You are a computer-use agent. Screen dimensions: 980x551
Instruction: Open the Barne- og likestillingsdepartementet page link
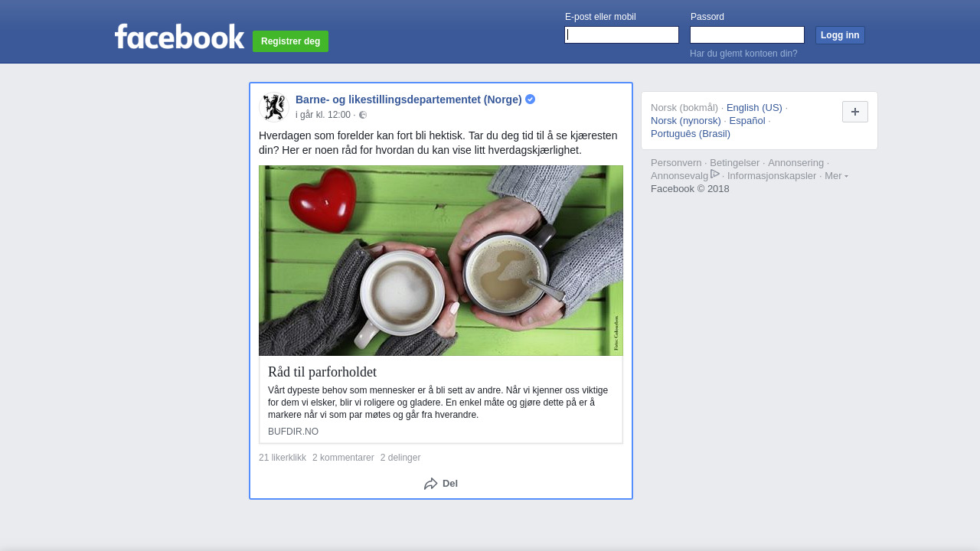408,99
